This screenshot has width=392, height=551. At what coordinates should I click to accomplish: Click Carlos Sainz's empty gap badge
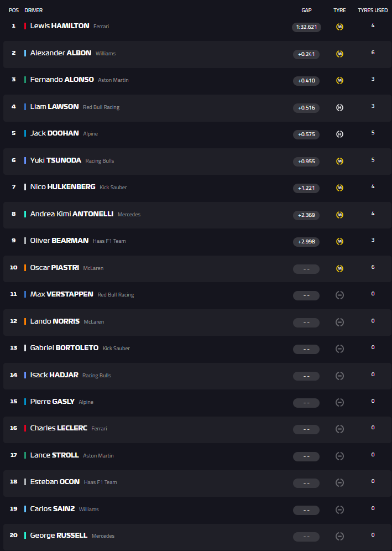(x=306, y=510)
